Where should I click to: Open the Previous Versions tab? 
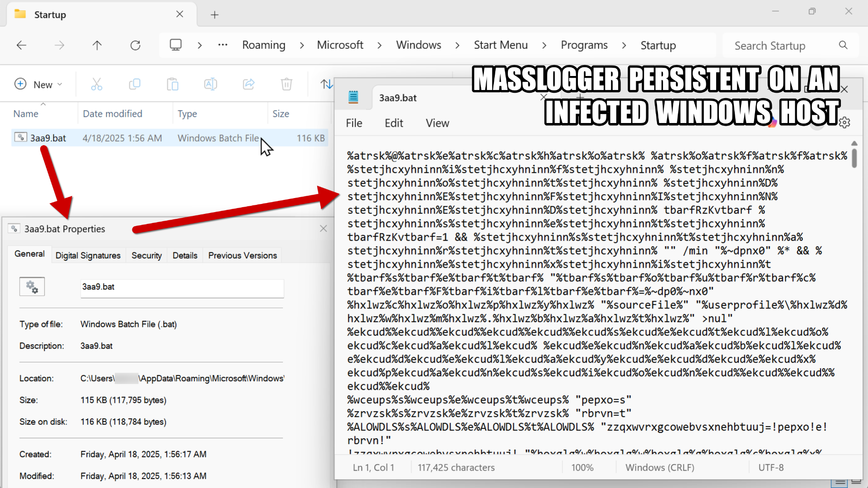point(242,256)
